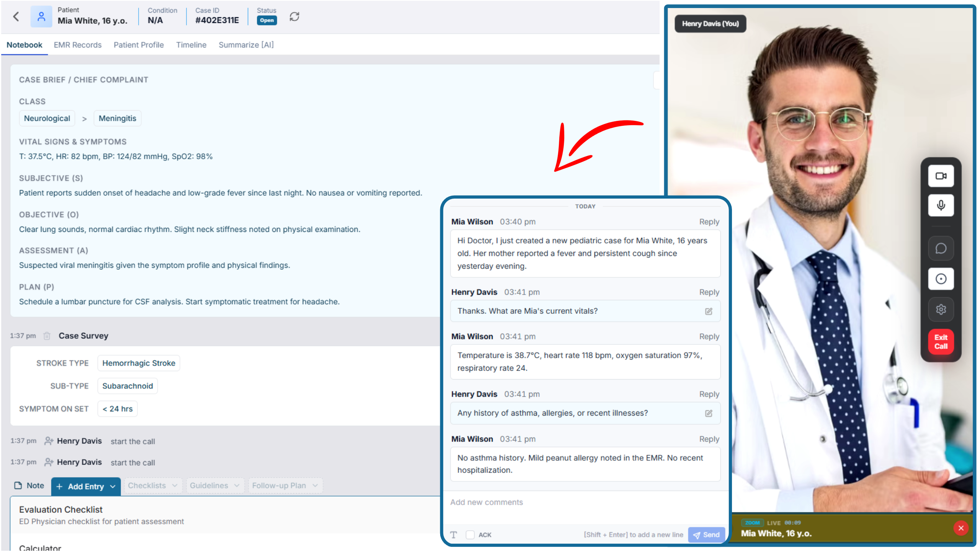Open the Patient Profile tab

(x=139, y=45)
